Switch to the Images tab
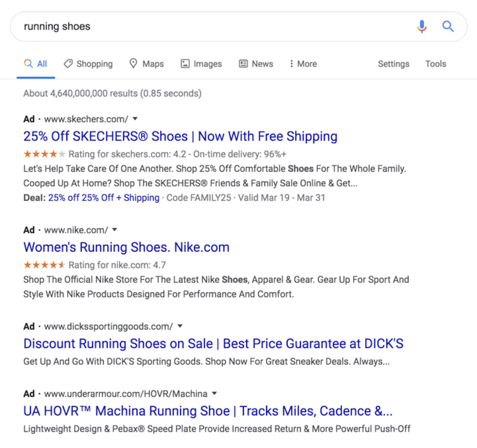 click(202, 64)
